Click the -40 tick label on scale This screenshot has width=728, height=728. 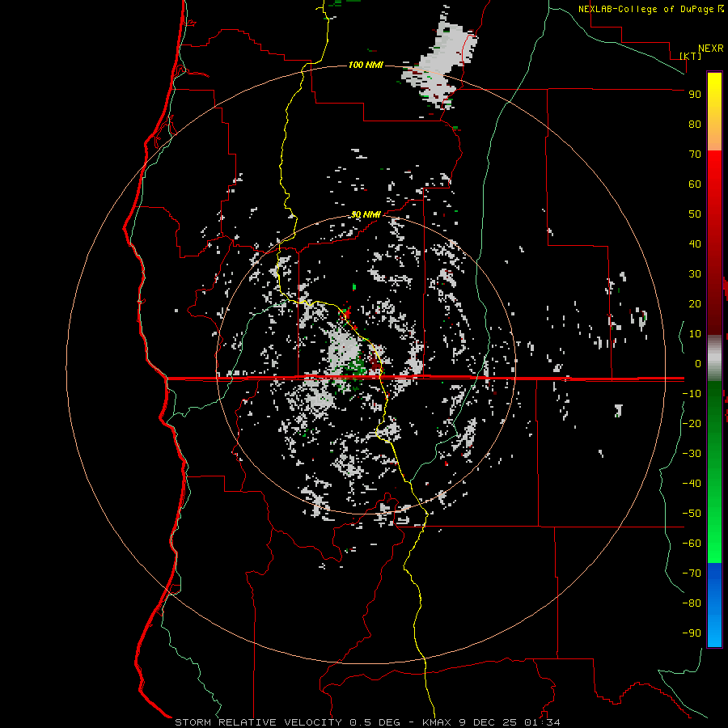coord(692,484)
